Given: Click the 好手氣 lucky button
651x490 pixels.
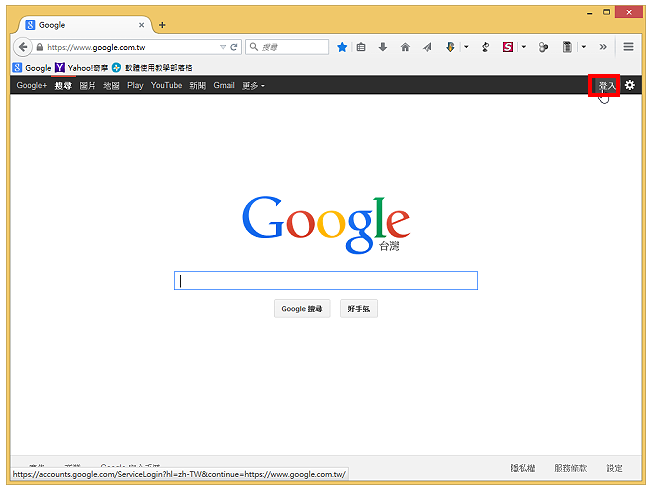Looking at the screenshot, I should [x=359, y=309].
